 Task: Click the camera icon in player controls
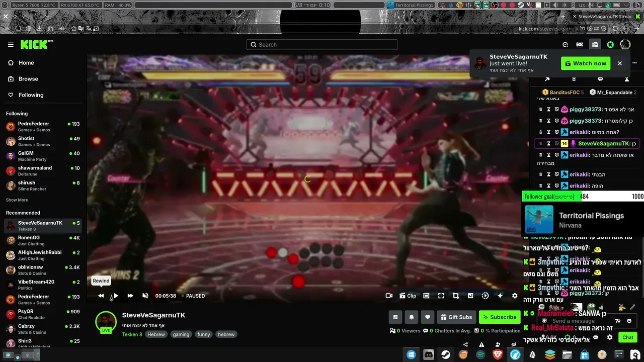(389, 296)
